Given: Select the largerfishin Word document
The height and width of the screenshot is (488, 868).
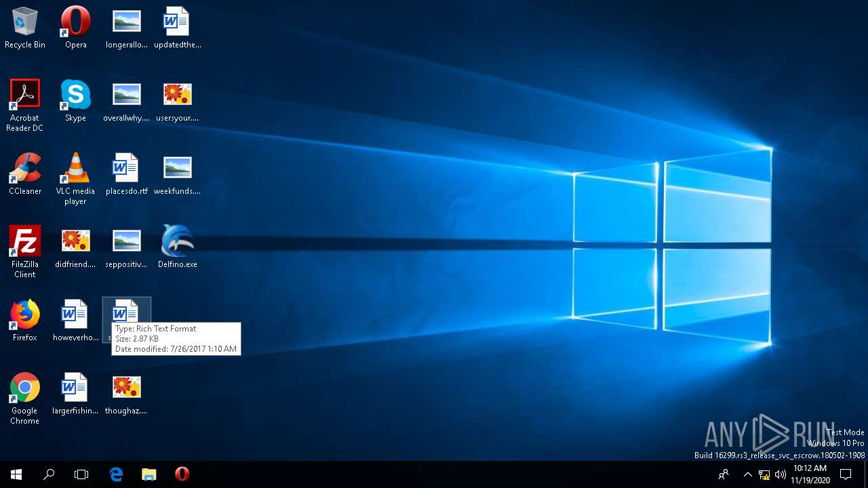Looking at the screenshot, I should 75,394.
